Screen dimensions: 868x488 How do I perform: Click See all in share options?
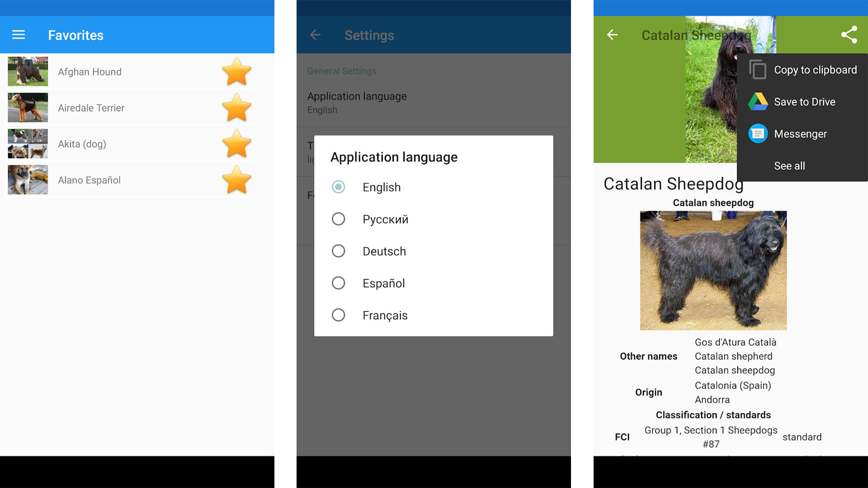(x=789, y=166)
